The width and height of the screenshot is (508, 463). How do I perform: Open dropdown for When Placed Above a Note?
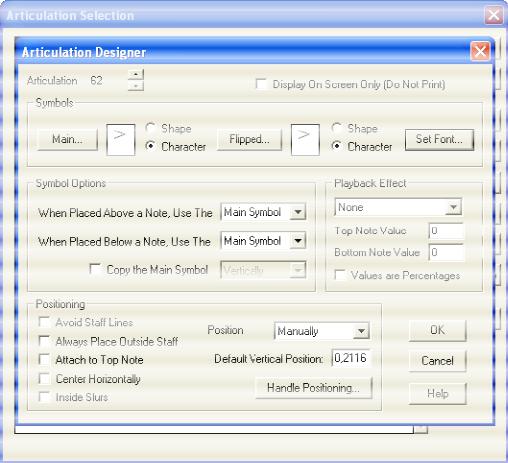298,212
